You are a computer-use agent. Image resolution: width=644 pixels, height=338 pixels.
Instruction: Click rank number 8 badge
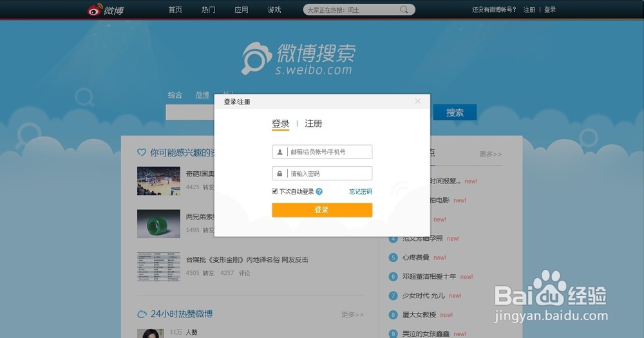(393, 315)
